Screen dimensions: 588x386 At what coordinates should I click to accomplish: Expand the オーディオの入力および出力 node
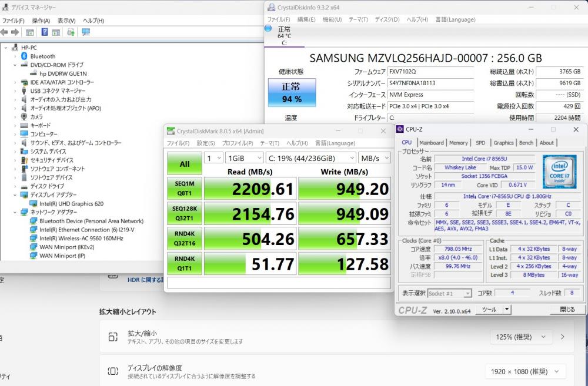pos(15,99)
